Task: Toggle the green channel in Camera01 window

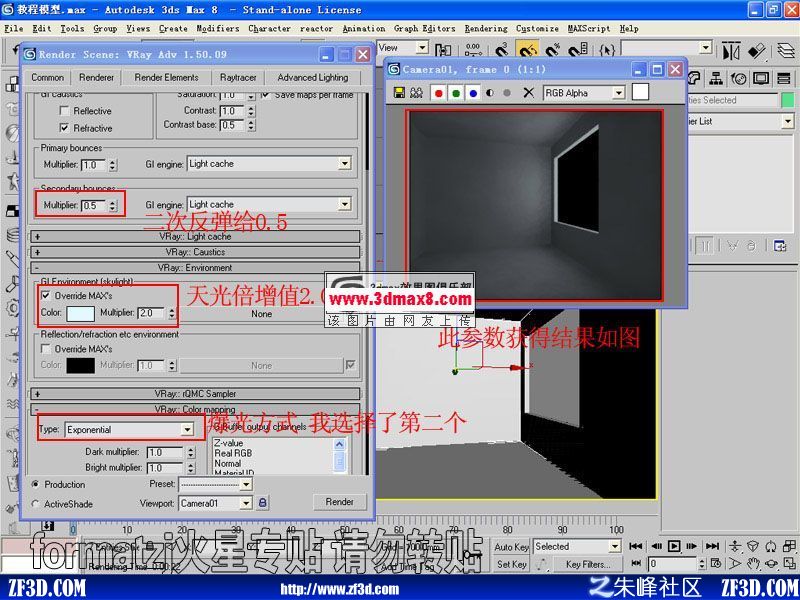Action: (456, 93)
